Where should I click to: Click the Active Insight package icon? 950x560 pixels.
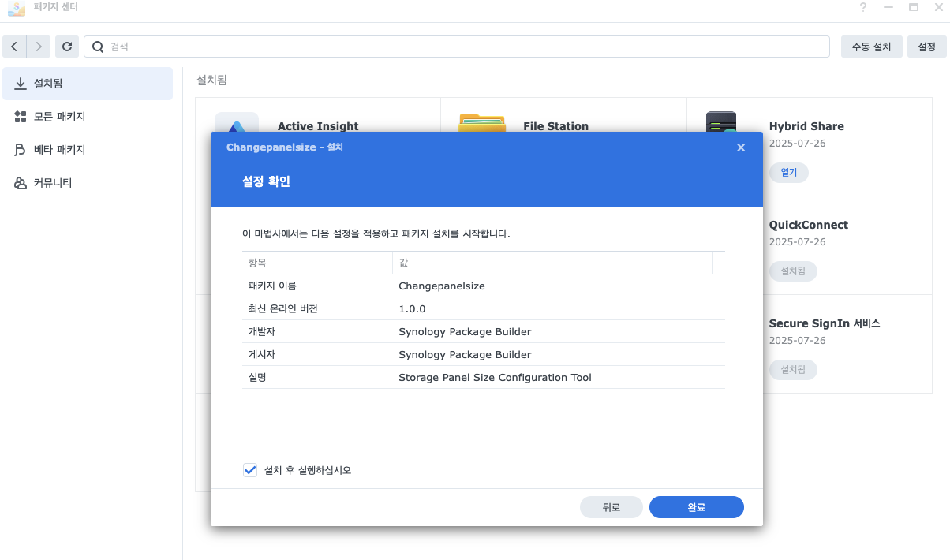(237, 122)
